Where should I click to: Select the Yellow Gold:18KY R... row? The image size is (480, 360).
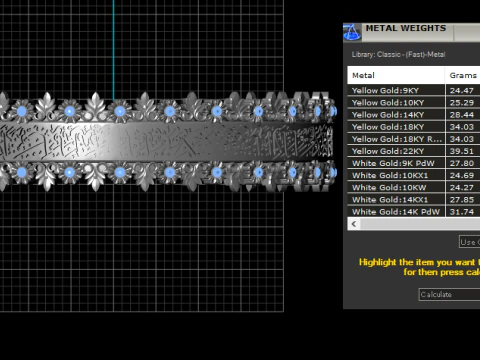tap(414, 139)
